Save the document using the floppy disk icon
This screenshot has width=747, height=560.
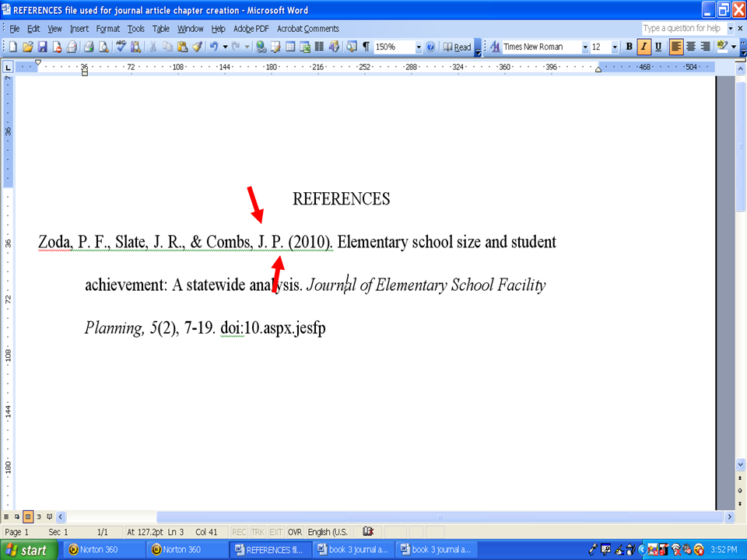[42, 47]
